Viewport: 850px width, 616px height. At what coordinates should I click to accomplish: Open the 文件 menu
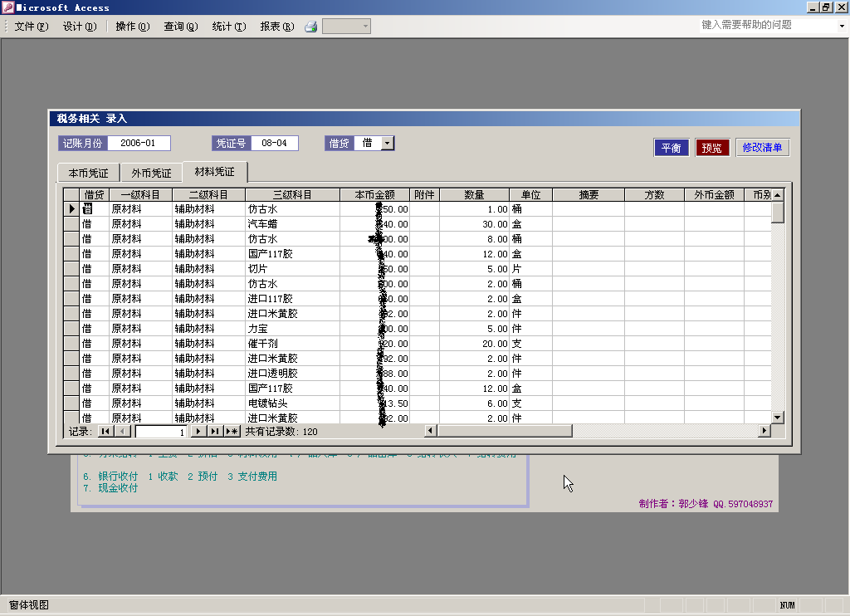pos(32,27)
